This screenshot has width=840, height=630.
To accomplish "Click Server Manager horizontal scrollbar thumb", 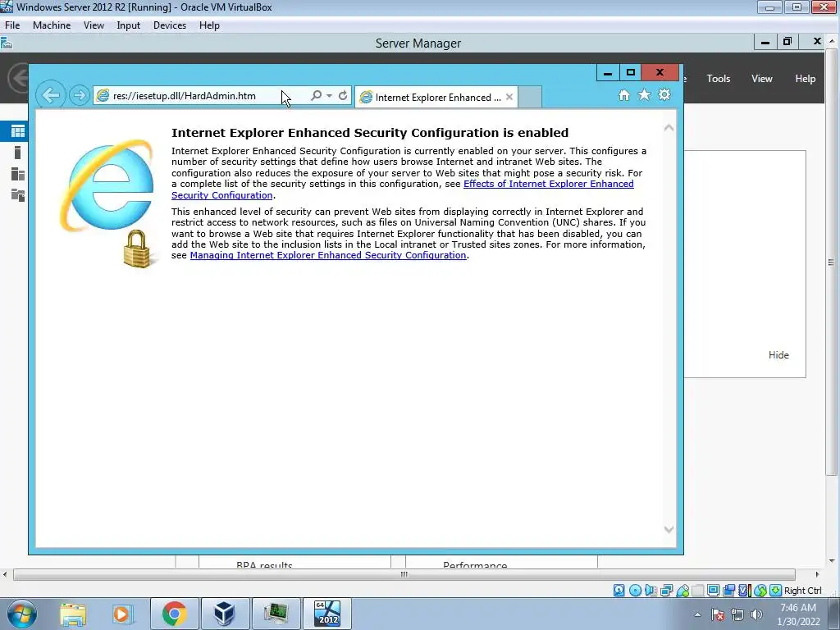I will pos(404,574).
